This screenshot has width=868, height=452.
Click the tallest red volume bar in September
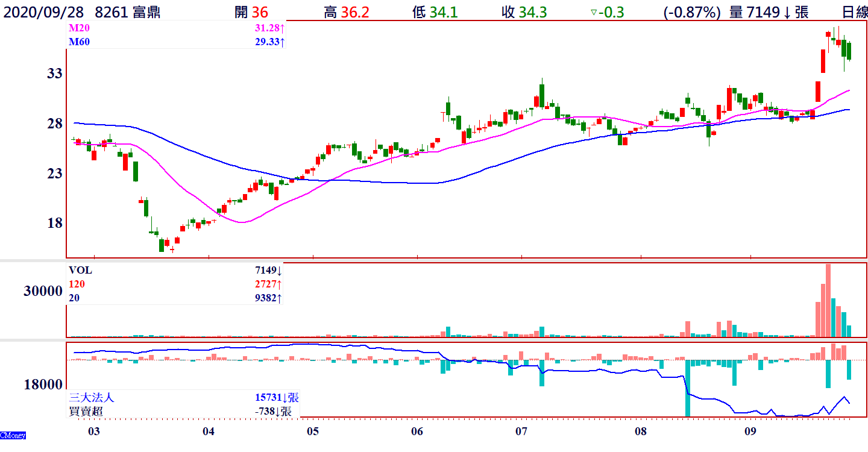pos(828,300)
